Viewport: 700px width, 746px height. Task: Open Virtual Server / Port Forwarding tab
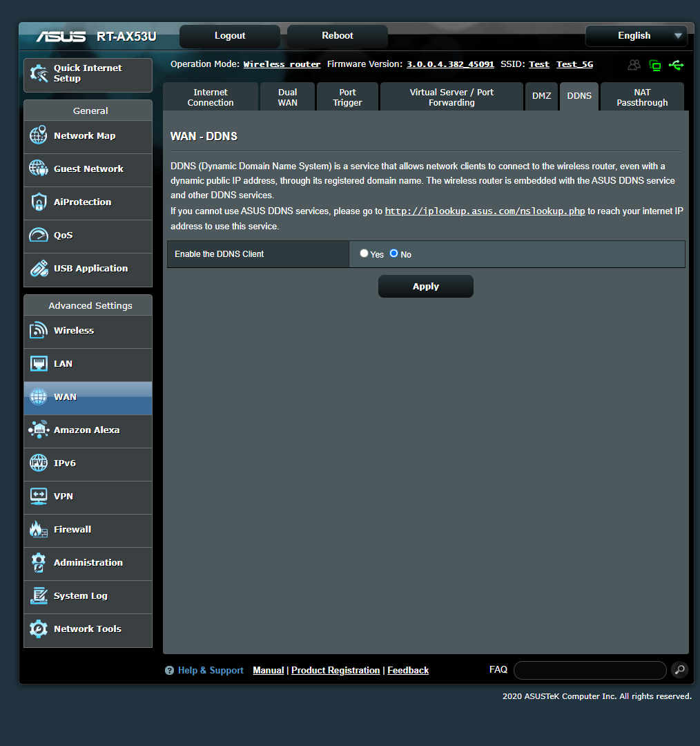coord(451,97)
